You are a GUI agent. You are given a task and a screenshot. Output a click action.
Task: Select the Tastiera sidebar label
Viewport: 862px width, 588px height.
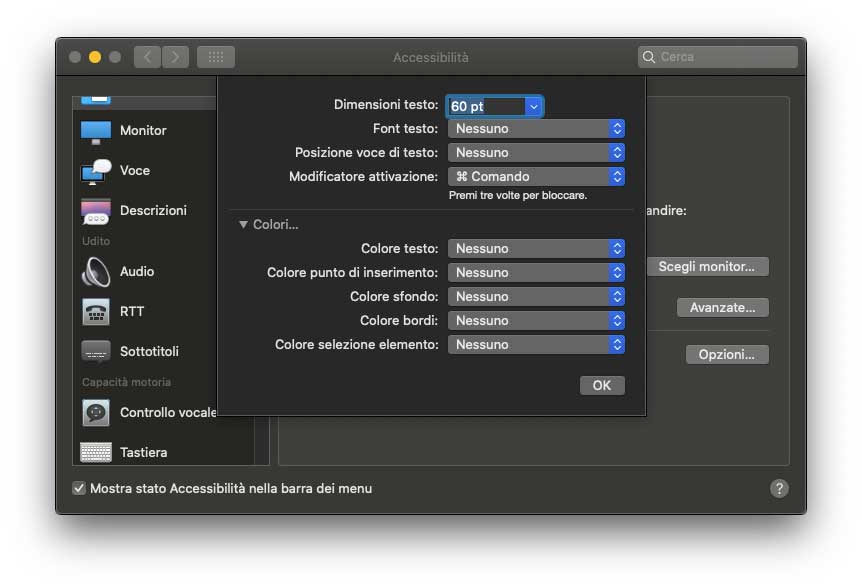click(143, 452)
